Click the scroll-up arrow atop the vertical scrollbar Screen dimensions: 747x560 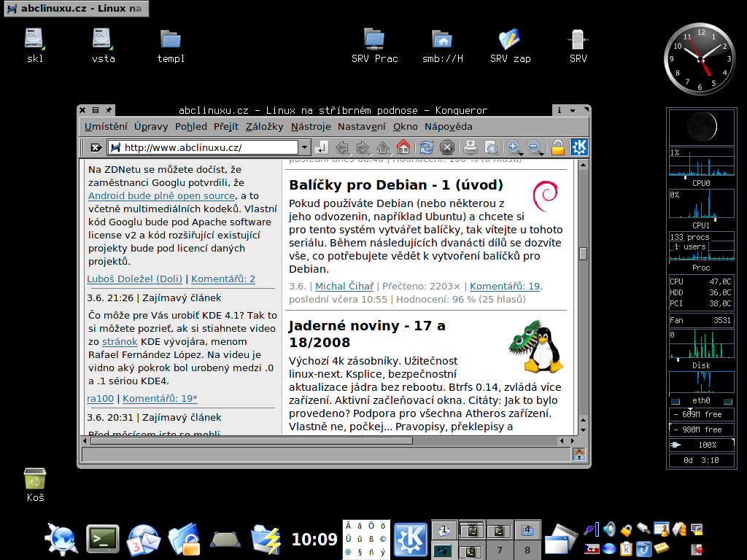pos(583,165)
